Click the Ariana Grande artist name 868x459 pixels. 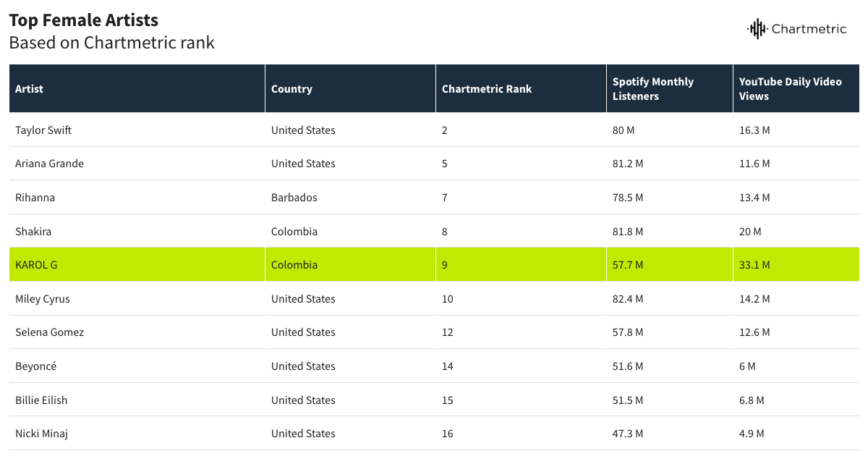[49, 164]
